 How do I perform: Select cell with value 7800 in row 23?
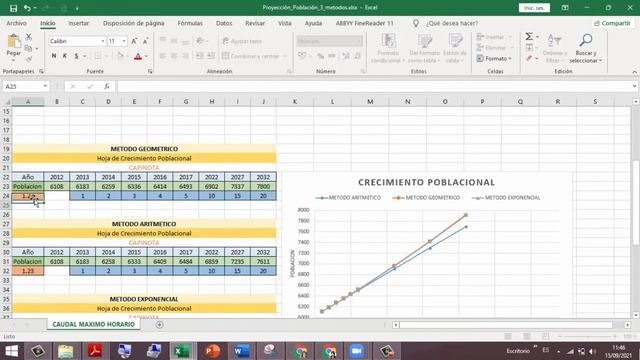pyautogui.click(x=263, y=187)
